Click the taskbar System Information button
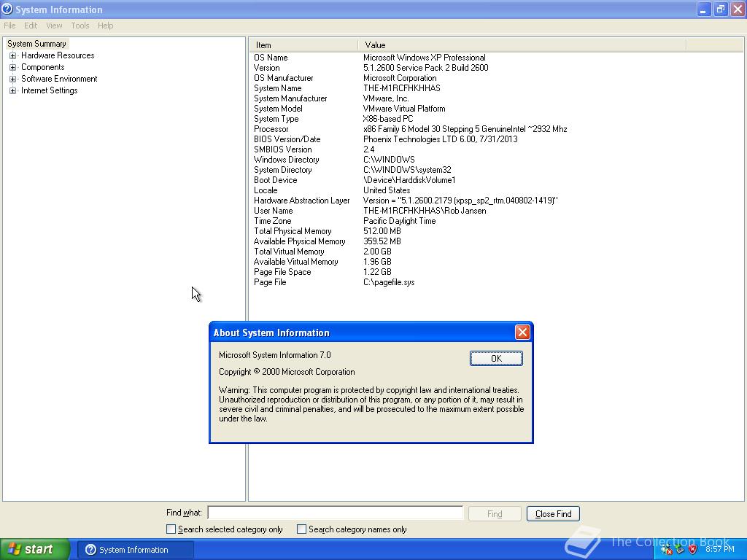The image size is (747, 560). pos(135,550)
